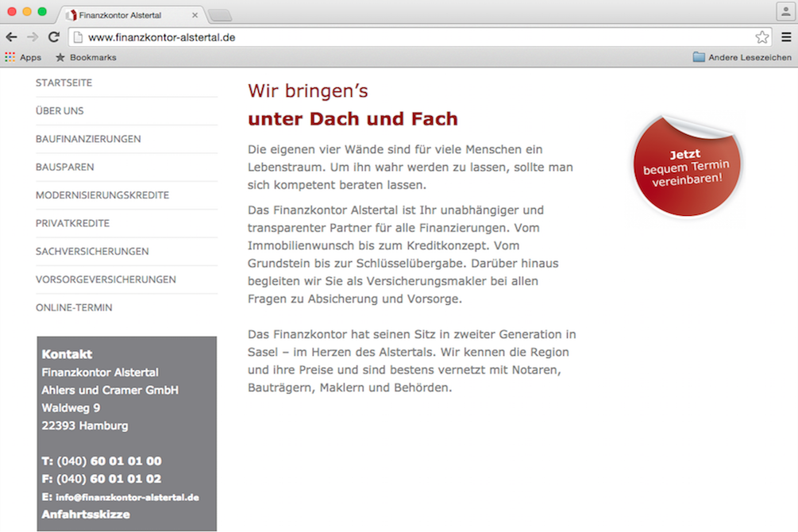This screenshot has height=532, width=798.
Task: Open the Online-Termin page
Action: pos(74,307)
